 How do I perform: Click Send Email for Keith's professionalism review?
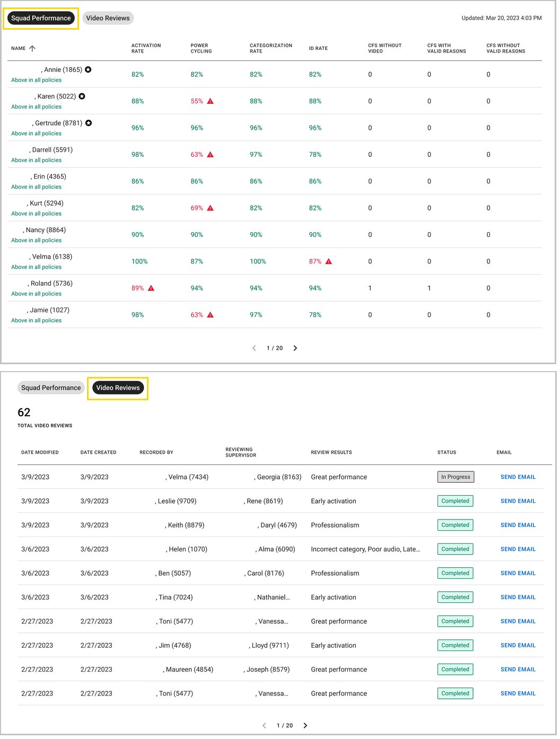(x=518, y=525)
